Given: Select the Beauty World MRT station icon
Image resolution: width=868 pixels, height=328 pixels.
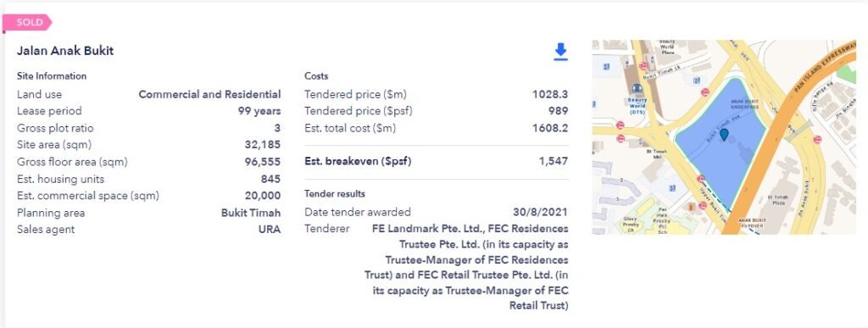Looking at the screenshot, I should click(x=637, y=88).
